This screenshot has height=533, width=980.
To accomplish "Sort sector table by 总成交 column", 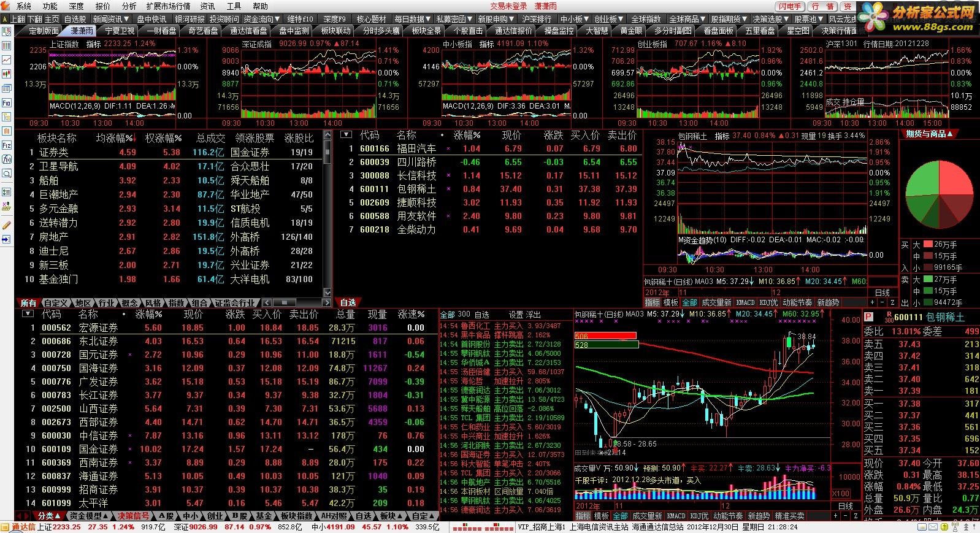I will coord(210,139).
